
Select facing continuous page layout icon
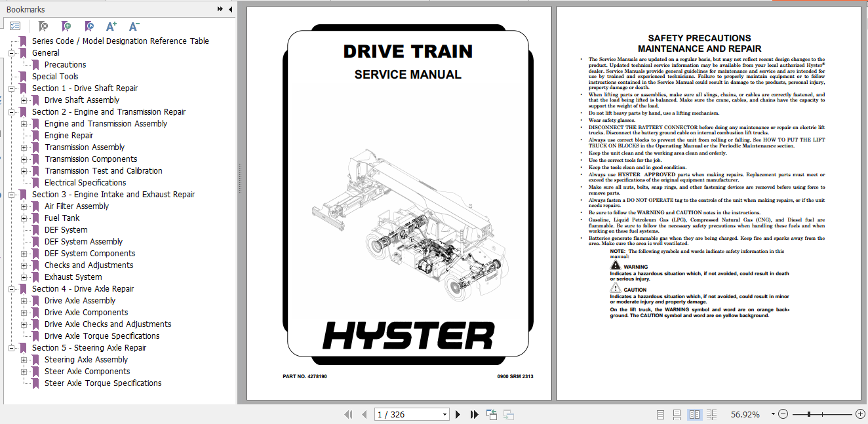point(711,414)
